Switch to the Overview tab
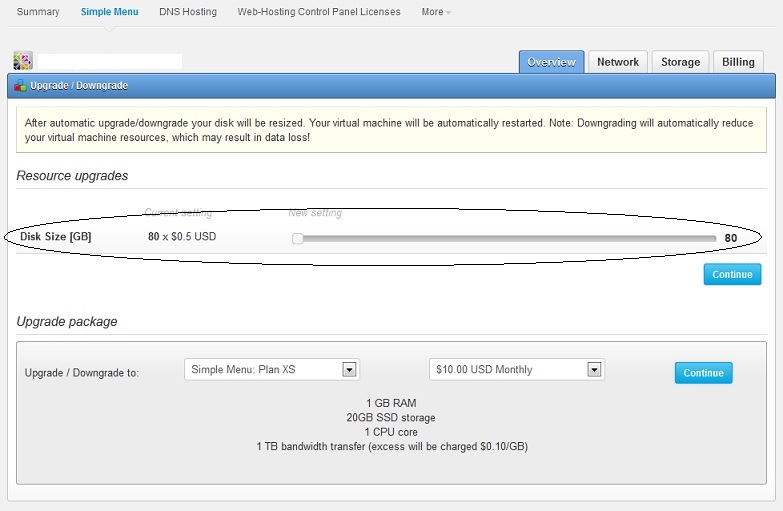 point(551,62)
